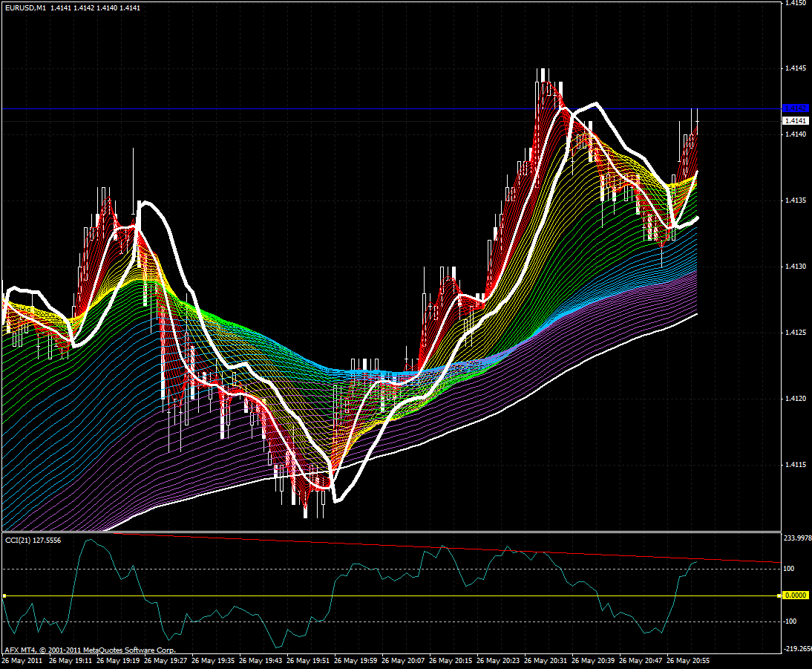
Task: Click the time label 26 May 20:55
Action: pyautogui.click(x=688, y=661)
